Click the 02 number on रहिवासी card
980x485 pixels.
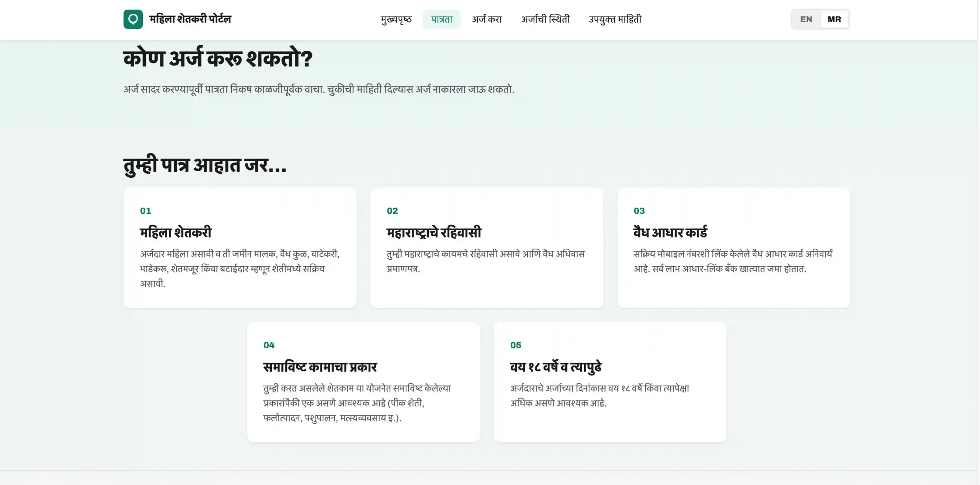point(392,211)
